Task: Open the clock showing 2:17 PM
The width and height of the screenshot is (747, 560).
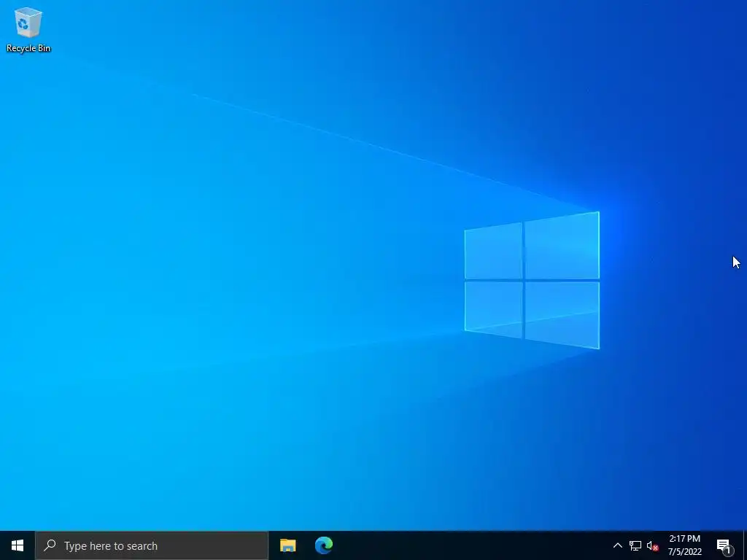Action: [684, 545]
